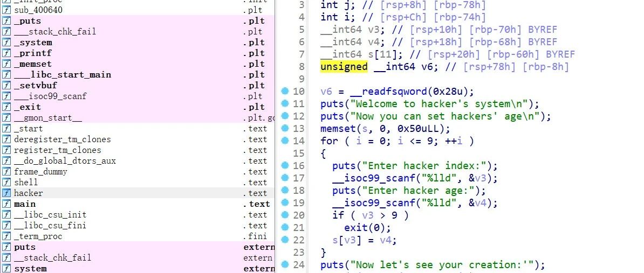Click .fini segment cell for _term_proc
Viewport: 644px width, 273px height.
(x=255, y=236)
